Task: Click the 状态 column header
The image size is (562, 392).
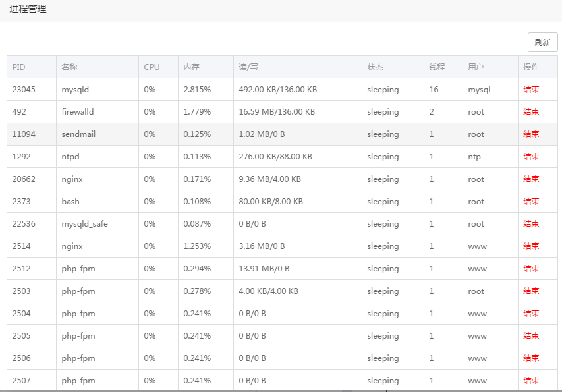Action: [x=375, y=67]
